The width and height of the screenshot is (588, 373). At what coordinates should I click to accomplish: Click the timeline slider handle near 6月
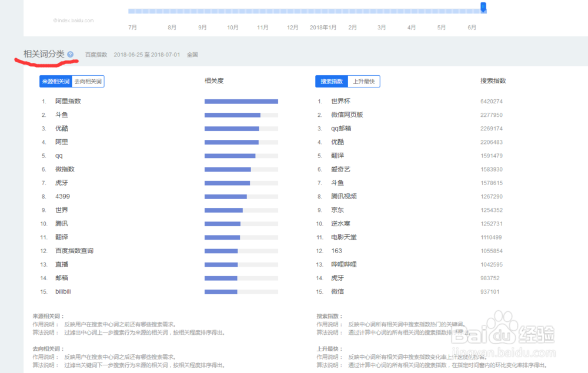(x=483, y=6)
